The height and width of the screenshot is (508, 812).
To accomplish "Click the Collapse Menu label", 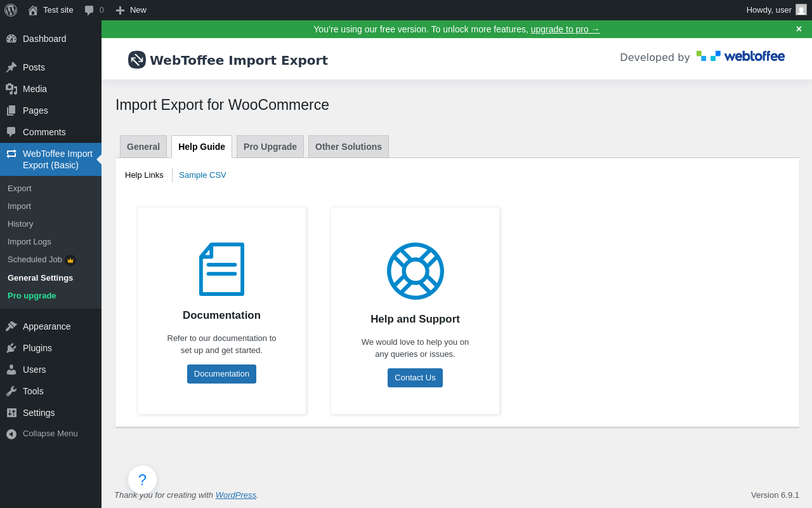I will (x=50, y=434).
